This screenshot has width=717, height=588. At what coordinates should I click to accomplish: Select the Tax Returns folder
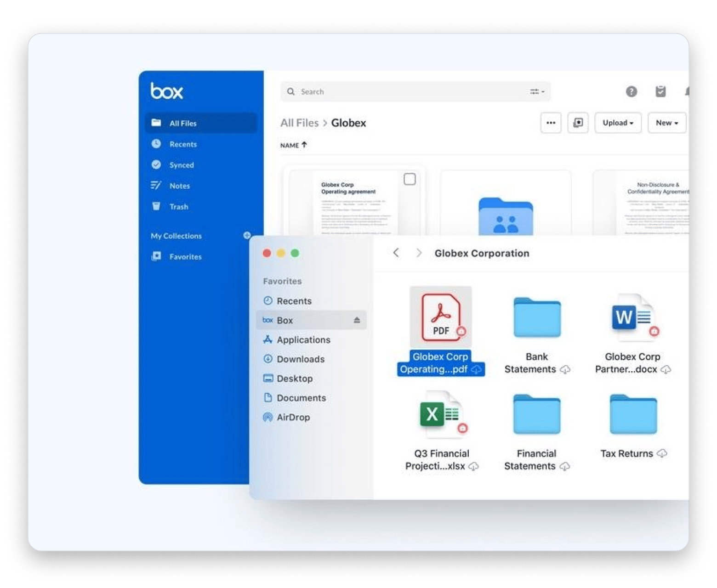[x=633, y=414]
